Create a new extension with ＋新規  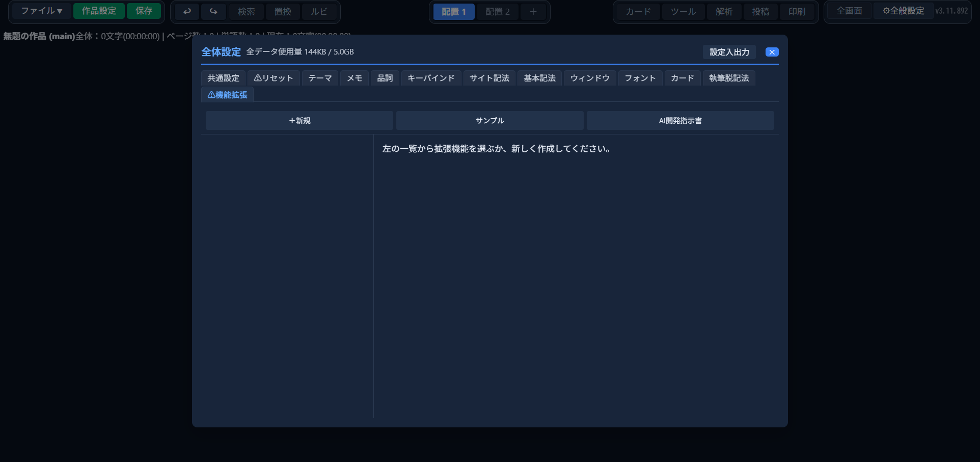pyautogui.click(x=300, y=121)
